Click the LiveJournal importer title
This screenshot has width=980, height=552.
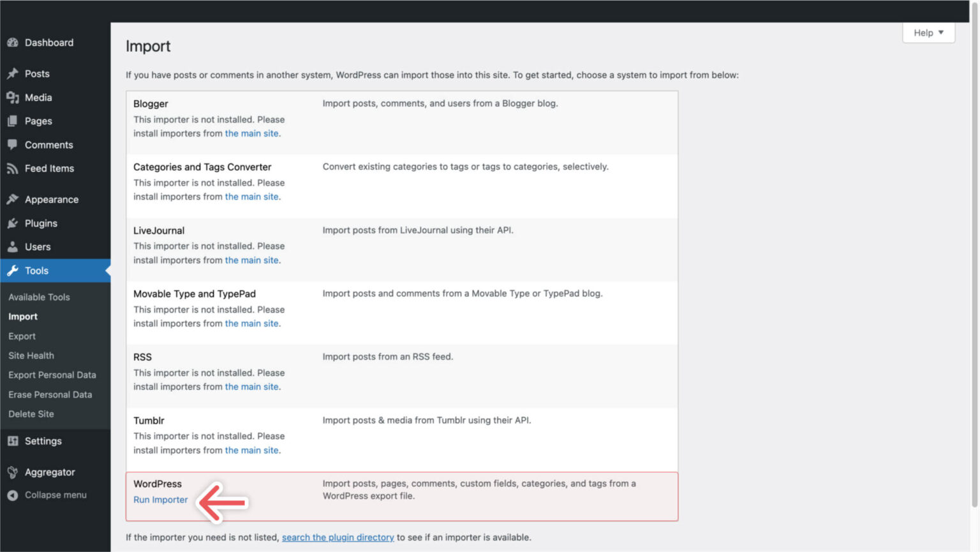pos(159,230)
